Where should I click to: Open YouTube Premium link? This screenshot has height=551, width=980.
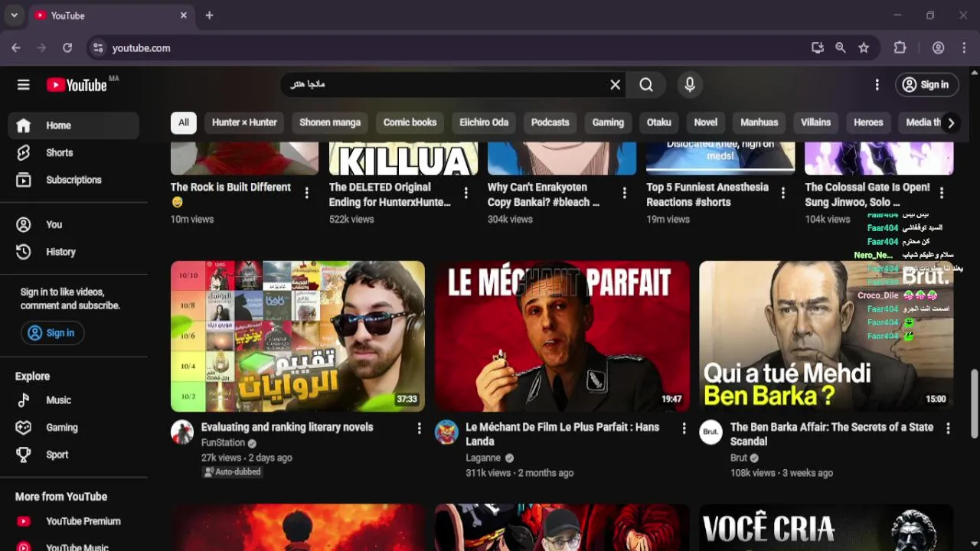pos(73,521)
